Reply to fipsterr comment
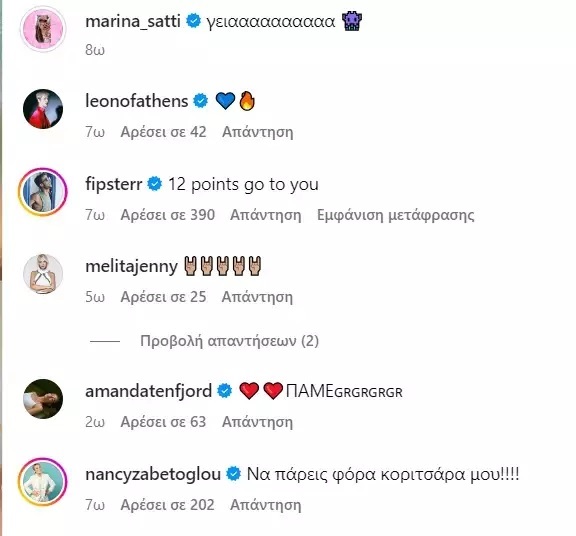 [266, 215]
